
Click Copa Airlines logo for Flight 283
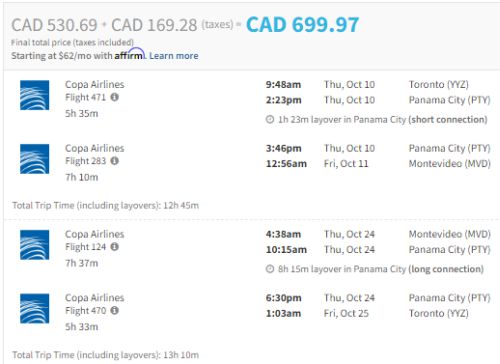(34, 159)
